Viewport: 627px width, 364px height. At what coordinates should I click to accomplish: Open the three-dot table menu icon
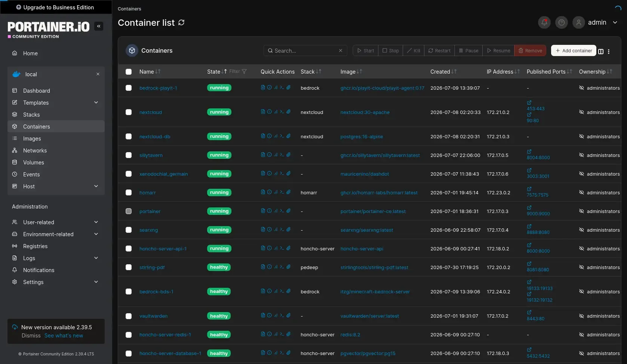coord(609,52)
